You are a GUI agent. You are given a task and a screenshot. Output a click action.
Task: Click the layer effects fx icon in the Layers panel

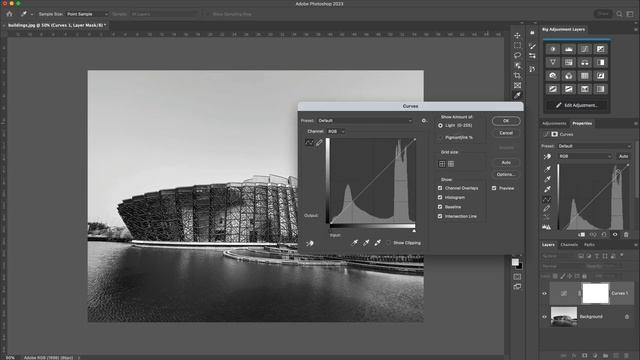click(574, 356)
